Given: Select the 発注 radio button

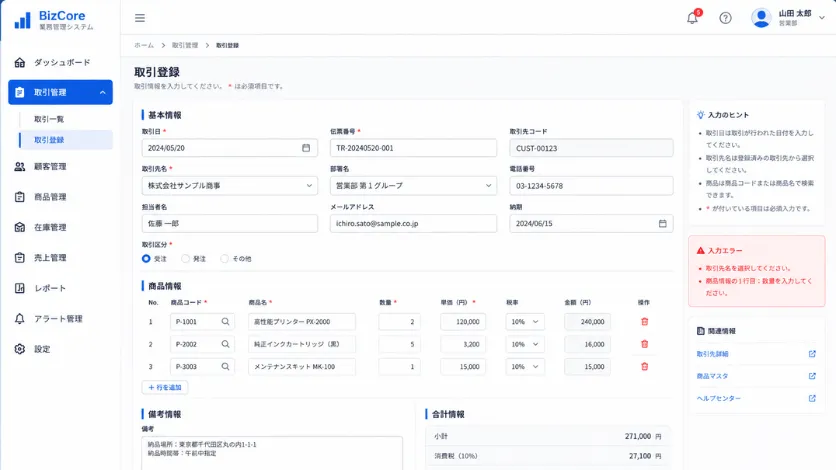Looking at the screenshot, I should tap(186, 258).
